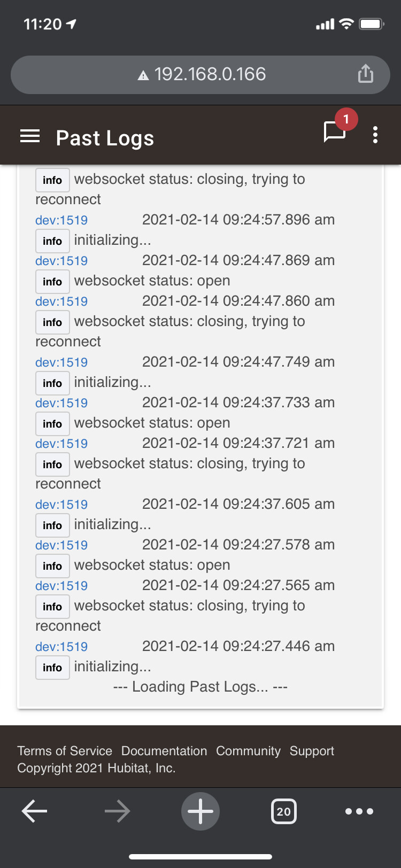This screenshot has width=401, height=868.
Task: Open the three-dot vertical options menu
Action: pyautogui.click(x=375, y=135)
